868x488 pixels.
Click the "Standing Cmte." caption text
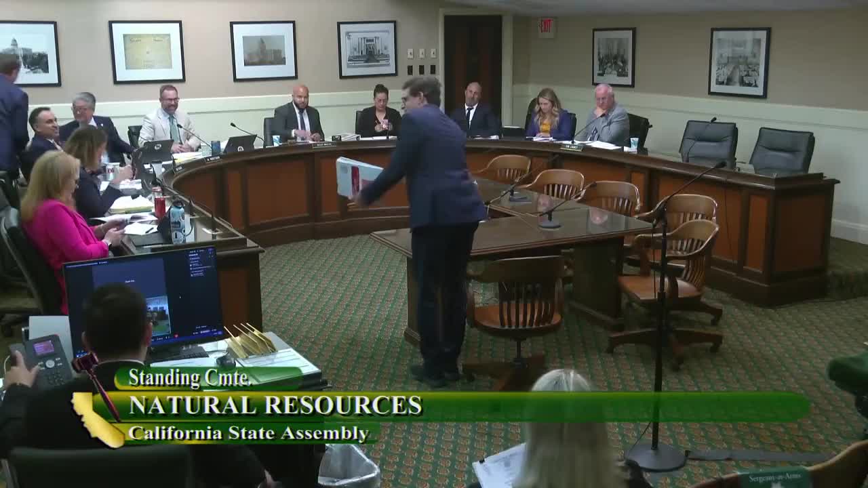click(189, 378)
